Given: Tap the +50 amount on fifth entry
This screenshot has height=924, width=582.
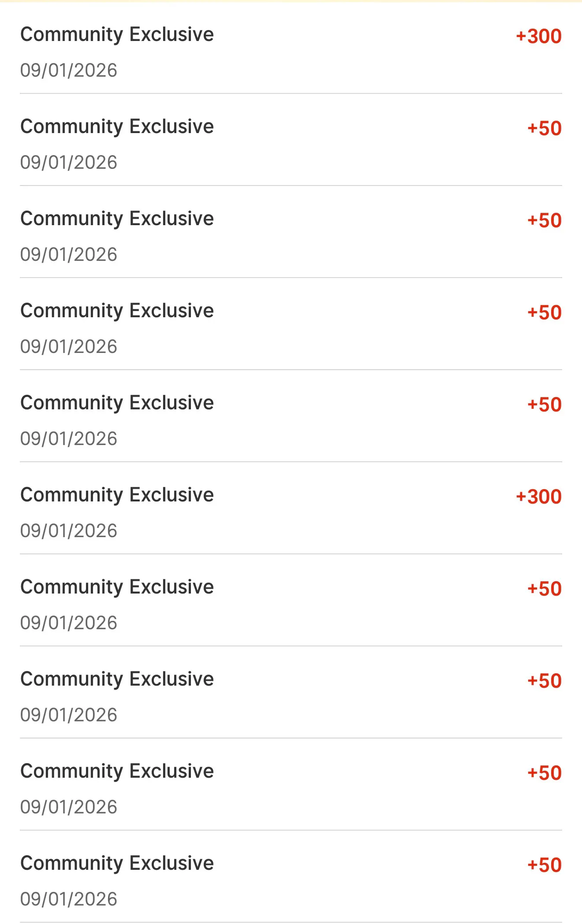Looking at the screenshot, I should (545, 404).
